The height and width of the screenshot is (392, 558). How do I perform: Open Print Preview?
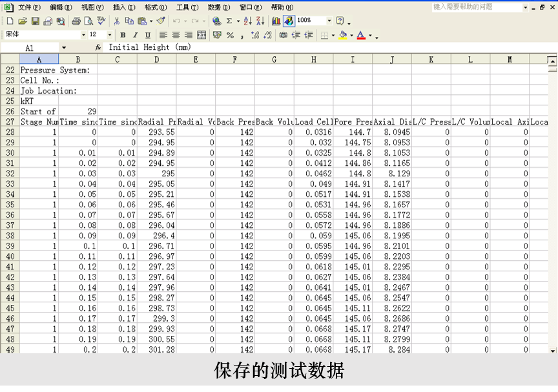(90, 21)
